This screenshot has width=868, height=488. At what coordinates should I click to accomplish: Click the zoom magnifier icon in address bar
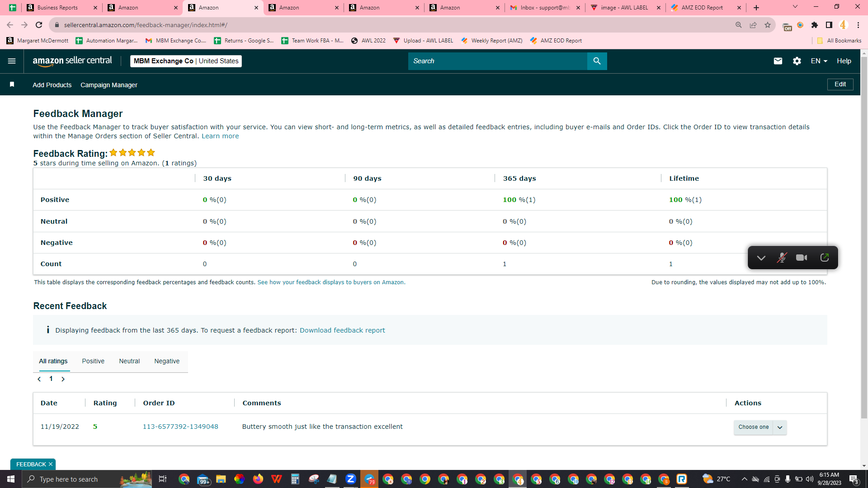click(739, 25)
